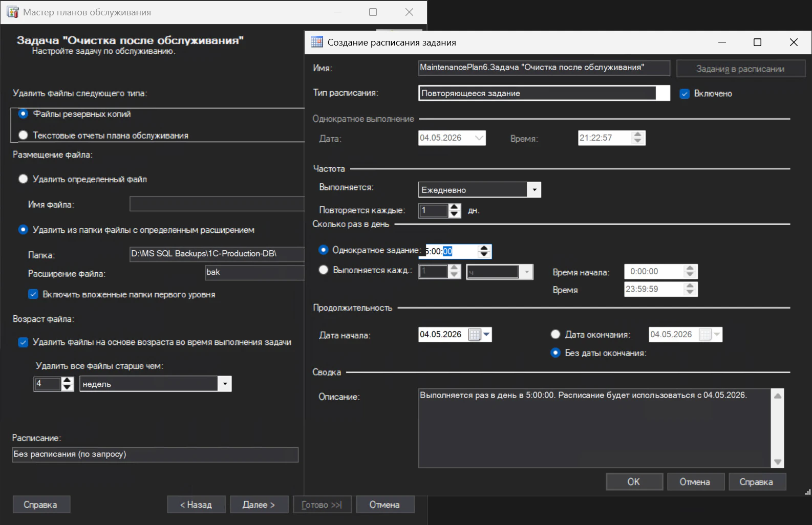Select 'Выполняется кажд.' radio button
This screenshot has height=525, width=812.
(324, 270)
